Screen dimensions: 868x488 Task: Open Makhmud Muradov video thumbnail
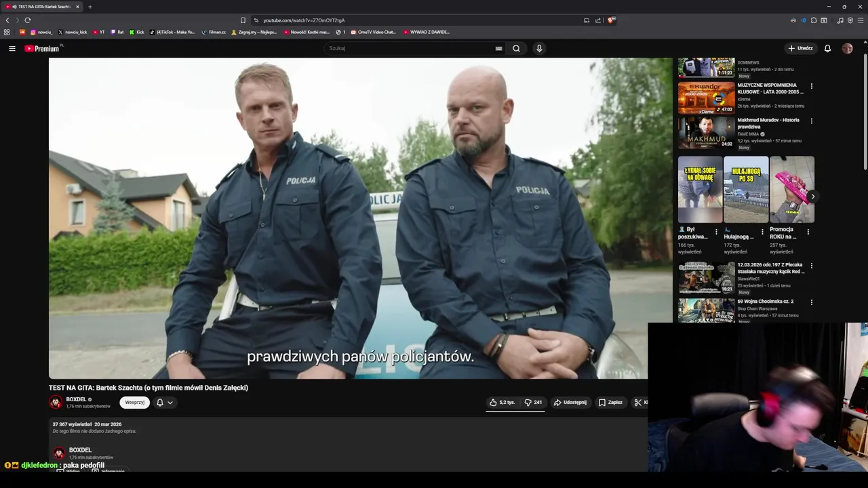click(x=707, y=132)
